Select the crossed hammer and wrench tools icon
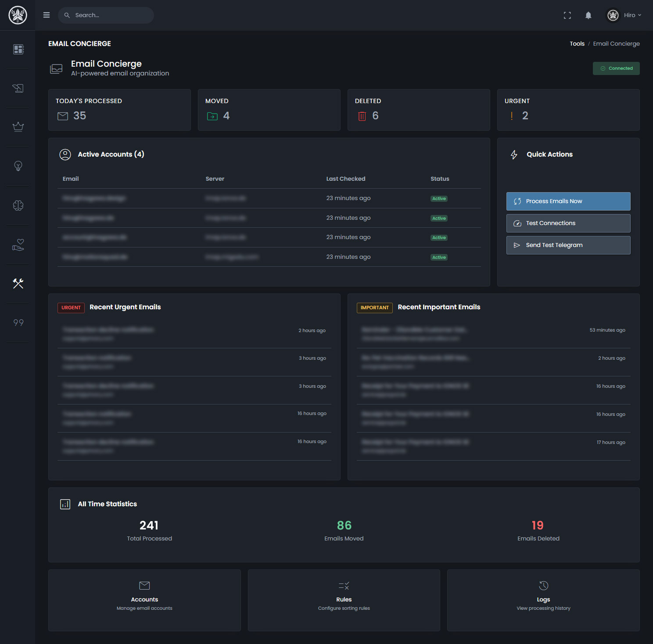This screenshot has height=644, width=653. (x=18, y=284)
